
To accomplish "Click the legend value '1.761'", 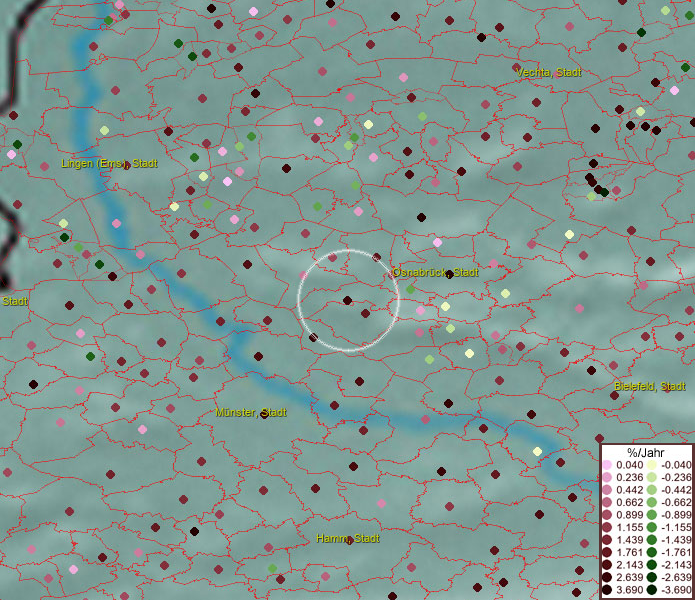I will 629,552.
